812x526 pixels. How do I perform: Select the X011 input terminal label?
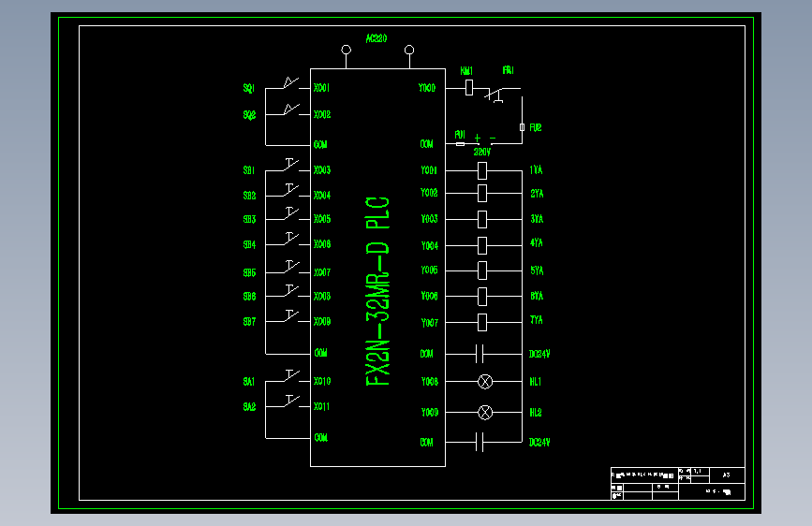click(321, 406)
